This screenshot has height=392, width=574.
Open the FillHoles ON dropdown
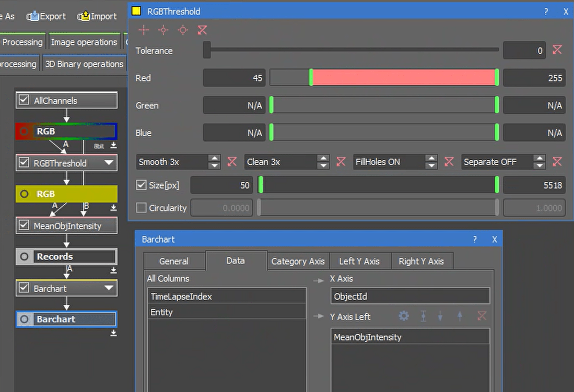(x=431, y=162)
